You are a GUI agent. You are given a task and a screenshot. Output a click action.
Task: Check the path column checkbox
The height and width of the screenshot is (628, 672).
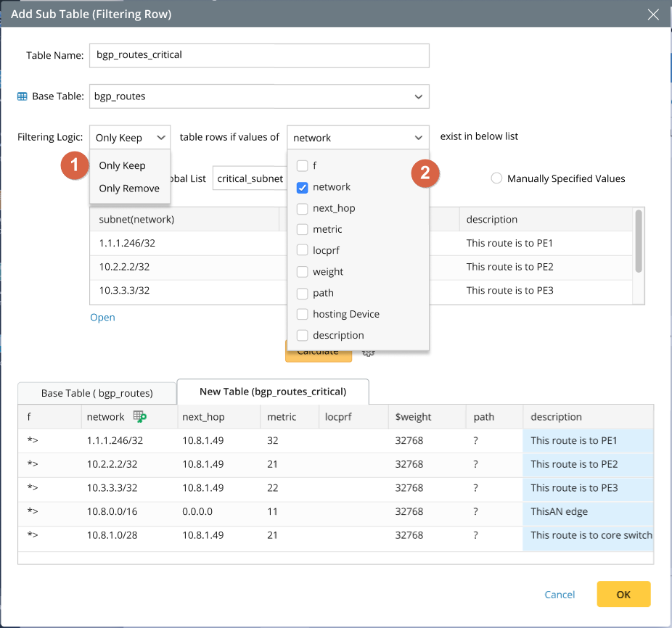pyautogui.click(x=302, y=294)
